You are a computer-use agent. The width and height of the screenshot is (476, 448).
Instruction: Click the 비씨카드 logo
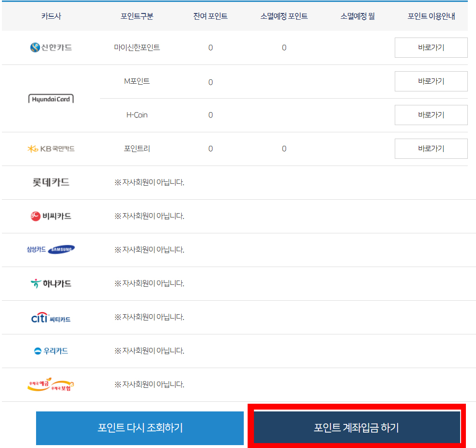[51, 216]
